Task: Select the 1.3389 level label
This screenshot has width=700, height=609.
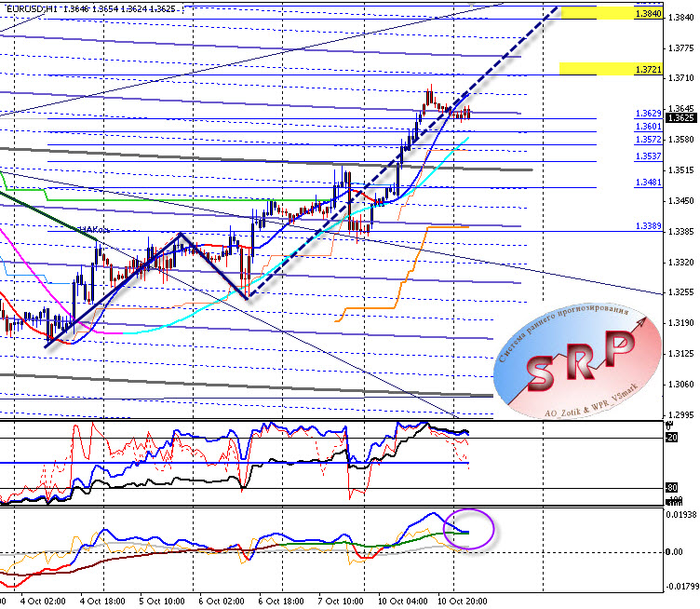Action: coord(648,226)
